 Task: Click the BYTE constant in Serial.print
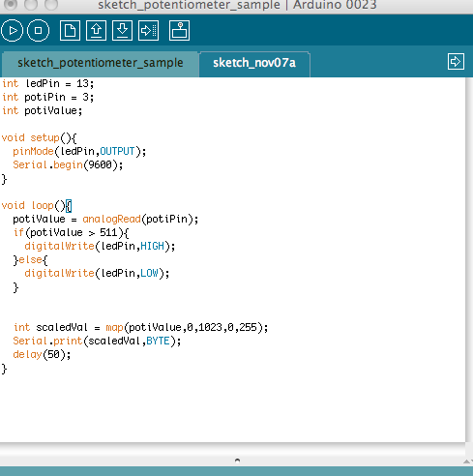[158, 342]
